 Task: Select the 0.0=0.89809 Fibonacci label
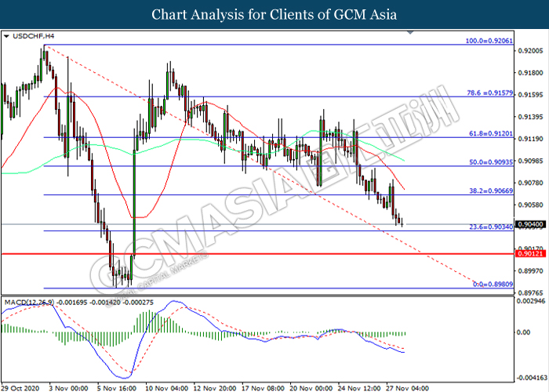point(493,285)
